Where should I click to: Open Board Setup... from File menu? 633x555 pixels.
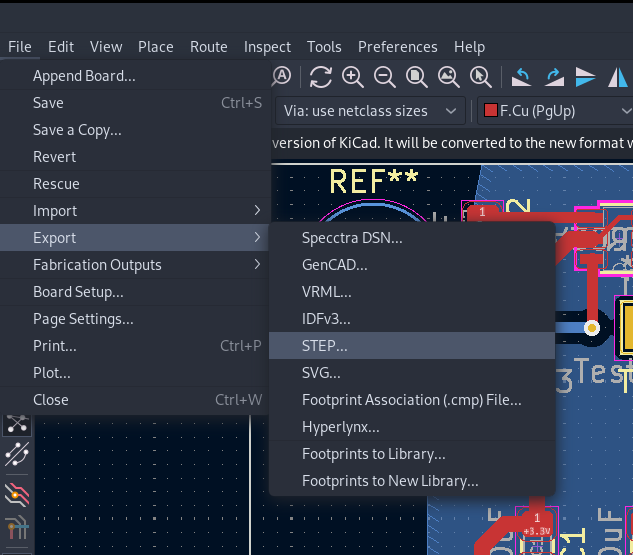coord(78,292)
